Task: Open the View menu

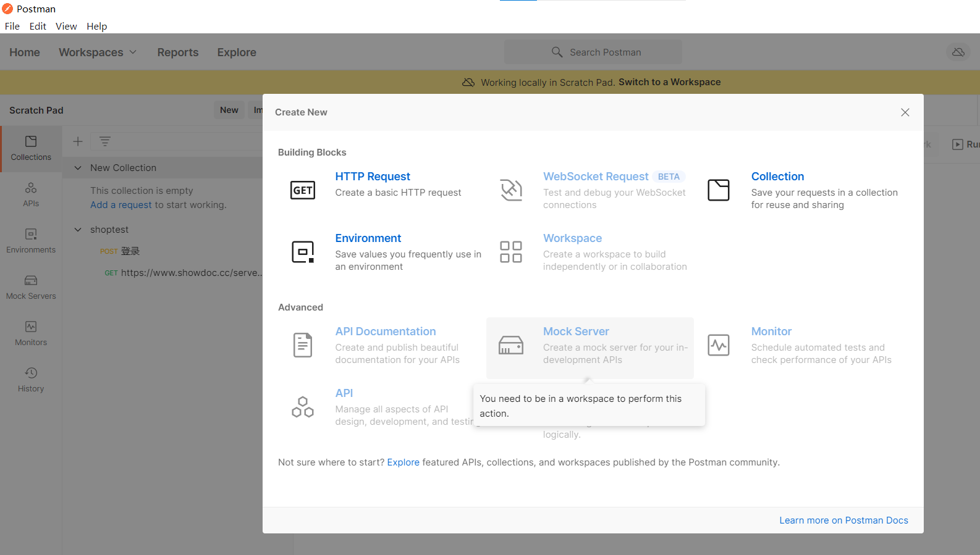Action: point(66,26)
